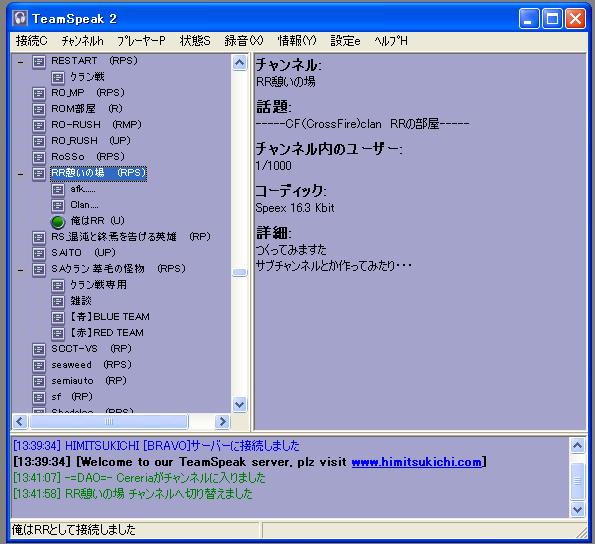595x544 pixels.
Task: Click the channel list scroll right arrow
Action: click(222, 421)
